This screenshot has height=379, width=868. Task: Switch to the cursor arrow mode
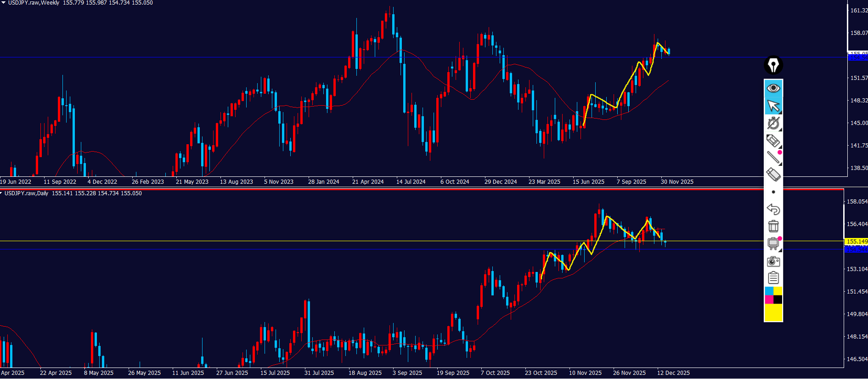point(773,106)
